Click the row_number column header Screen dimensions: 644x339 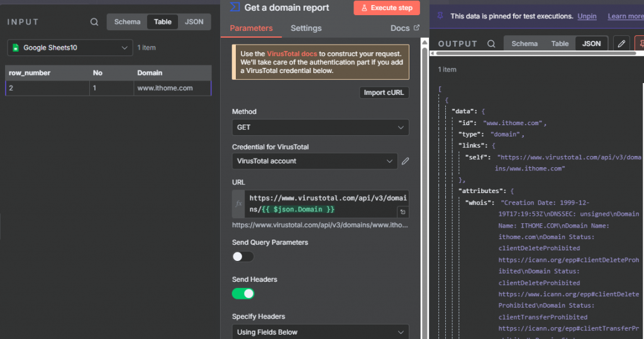tap(47, 73)
